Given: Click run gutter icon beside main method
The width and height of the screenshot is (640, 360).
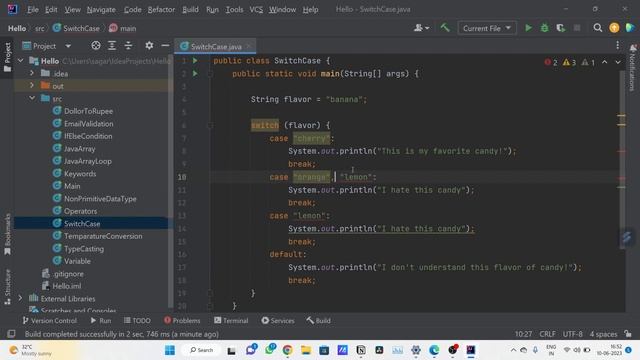Looking at the screenshot, I should point(196,73).
